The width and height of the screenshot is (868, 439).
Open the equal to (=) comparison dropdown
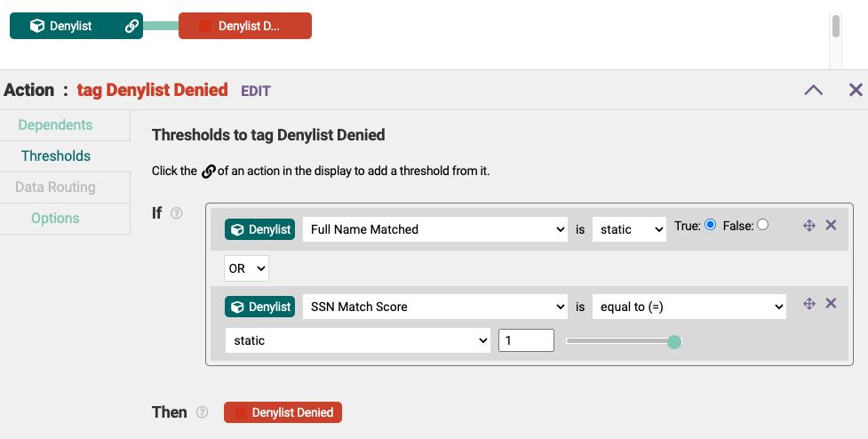(689, 307)
